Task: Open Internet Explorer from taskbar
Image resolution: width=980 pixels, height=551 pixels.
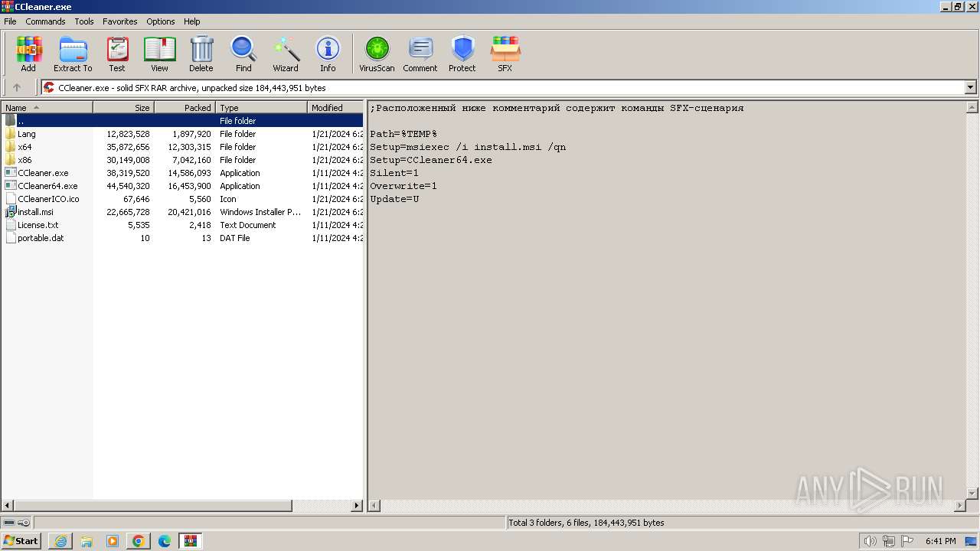Action: [x=60, y=541]
